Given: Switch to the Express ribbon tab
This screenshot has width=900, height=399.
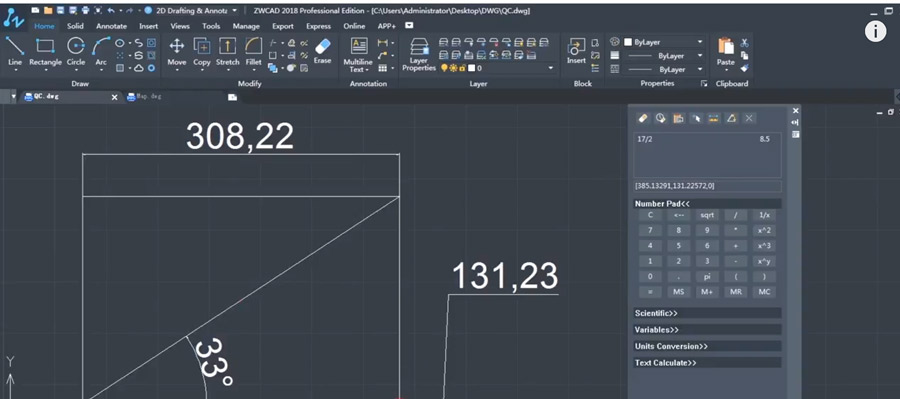Looking at the screenshot, I should coord(319,26).
